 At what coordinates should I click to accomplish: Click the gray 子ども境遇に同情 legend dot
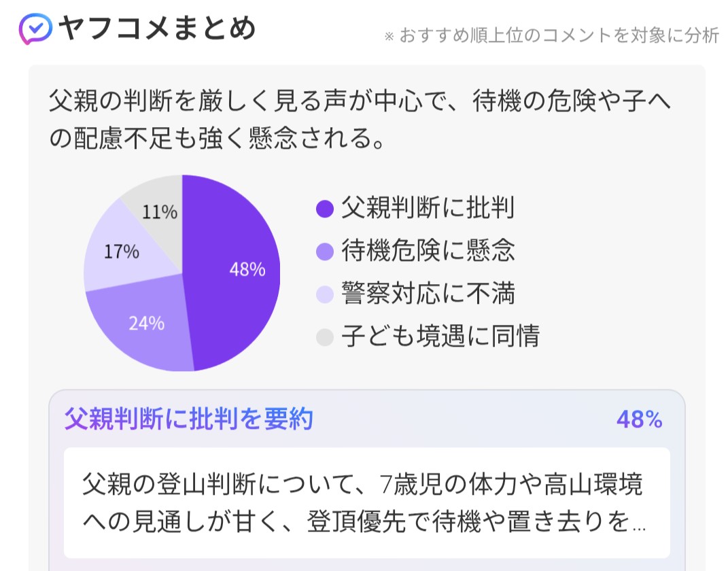pyautogui.click(x=324, y=337)
